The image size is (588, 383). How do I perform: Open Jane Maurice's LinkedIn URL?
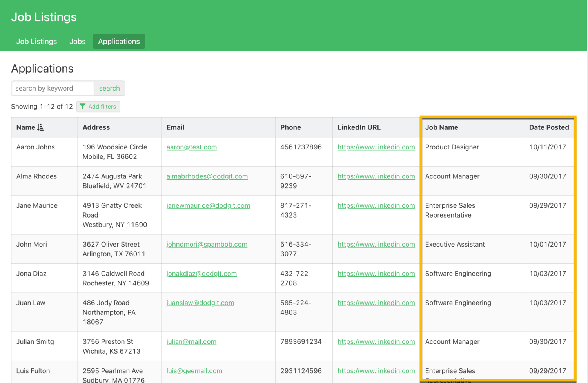pos(376,205)
